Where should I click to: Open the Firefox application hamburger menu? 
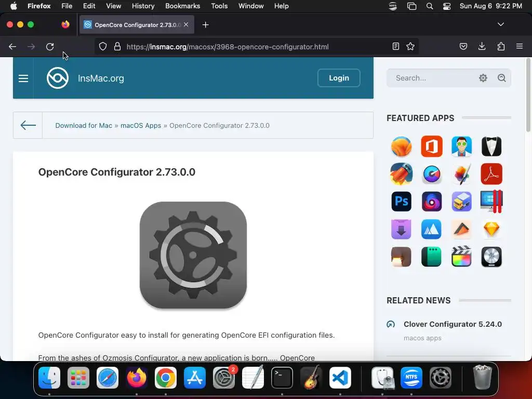[520, 46]
